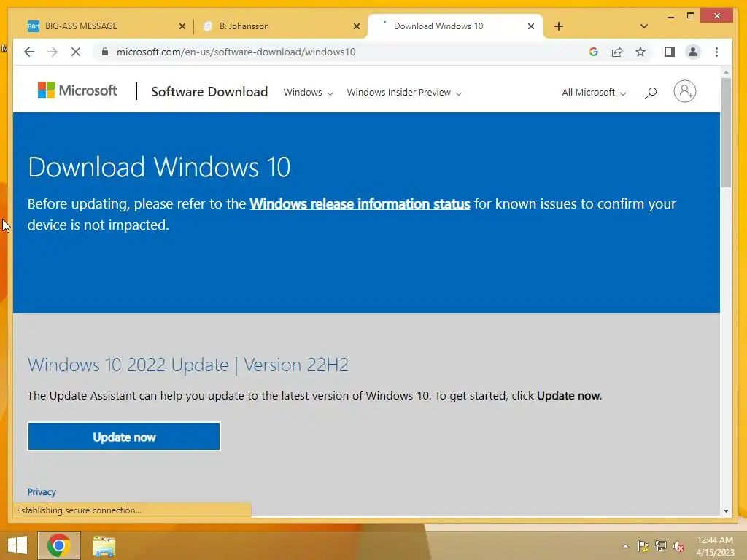Click scrollbar down arrow
747x560 pixels.
(726, 511)
